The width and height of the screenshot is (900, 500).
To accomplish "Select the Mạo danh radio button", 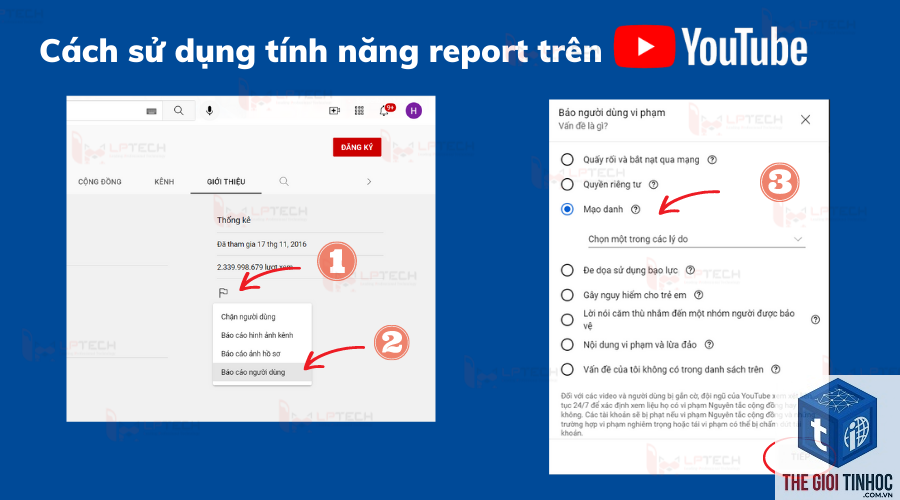I will (x=567, y=210).
